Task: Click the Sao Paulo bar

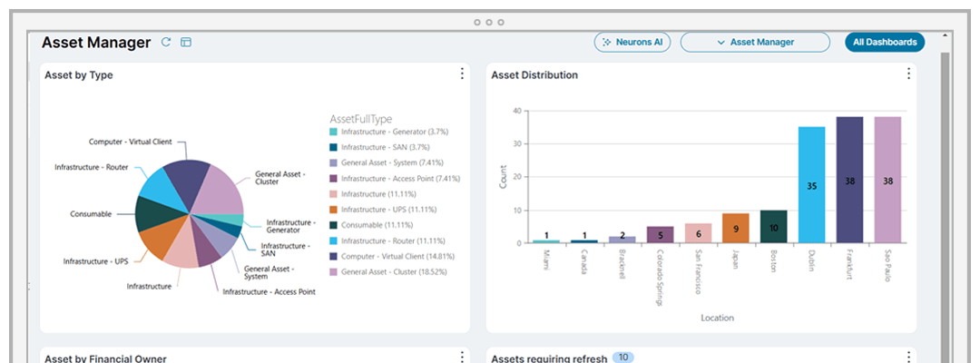Action: click(887, 180)
